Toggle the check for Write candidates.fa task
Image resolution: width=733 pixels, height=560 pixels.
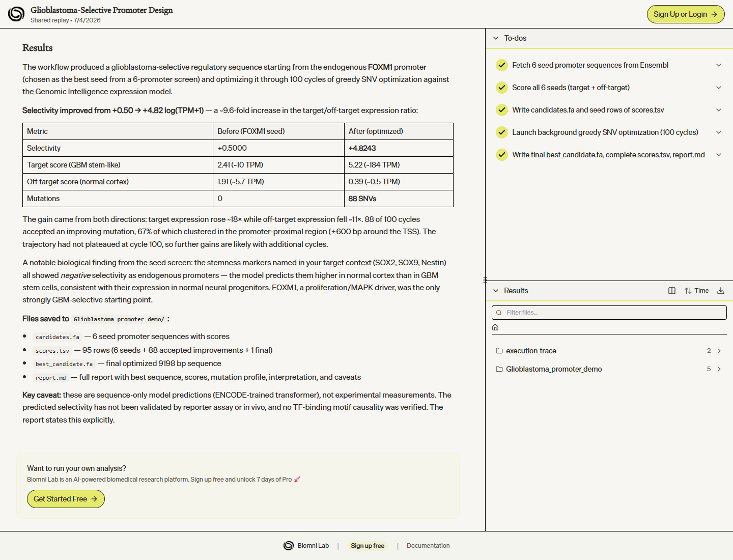tap(502, 110)
